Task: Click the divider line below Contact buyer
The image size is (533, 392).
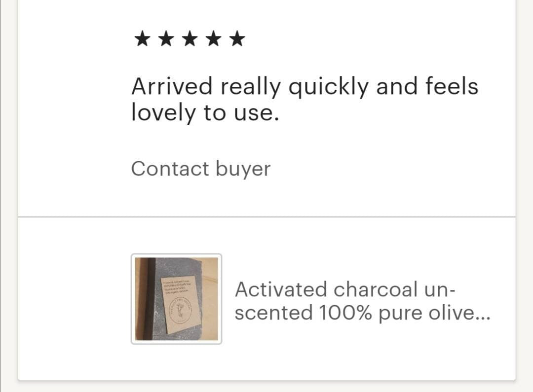Action: 266,216
